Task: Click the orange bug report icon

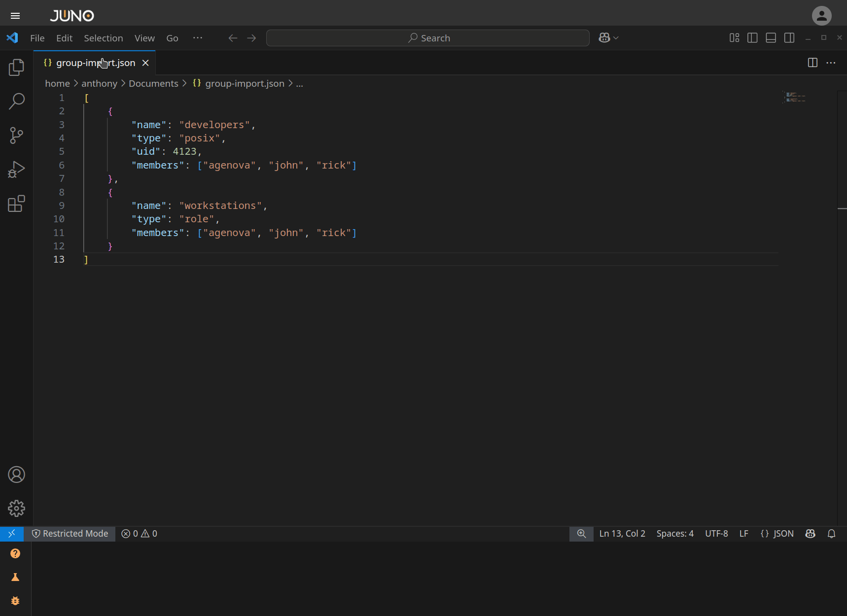Action: (15, 601)
